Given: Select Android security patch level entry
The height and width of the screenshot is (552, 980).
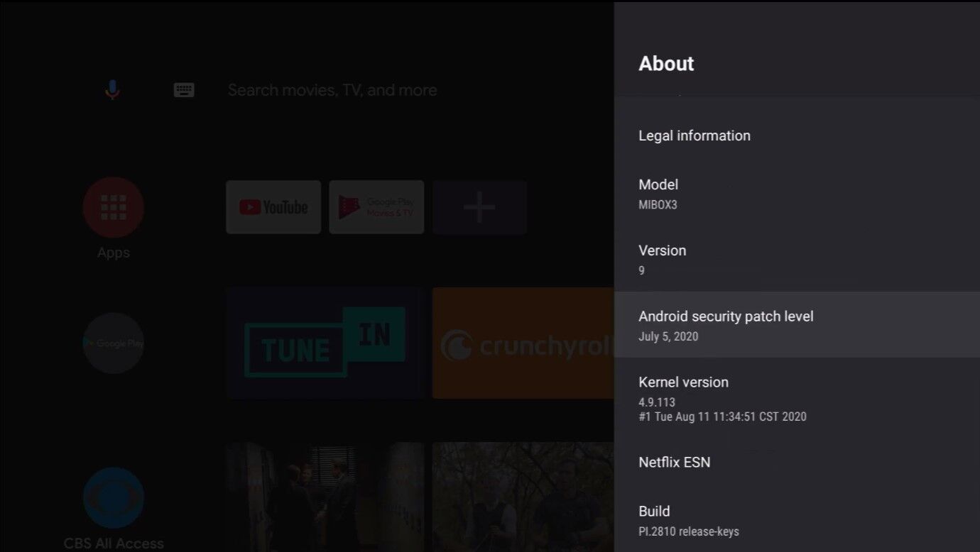Looking at the screenshot, I should tap(797, 324).
